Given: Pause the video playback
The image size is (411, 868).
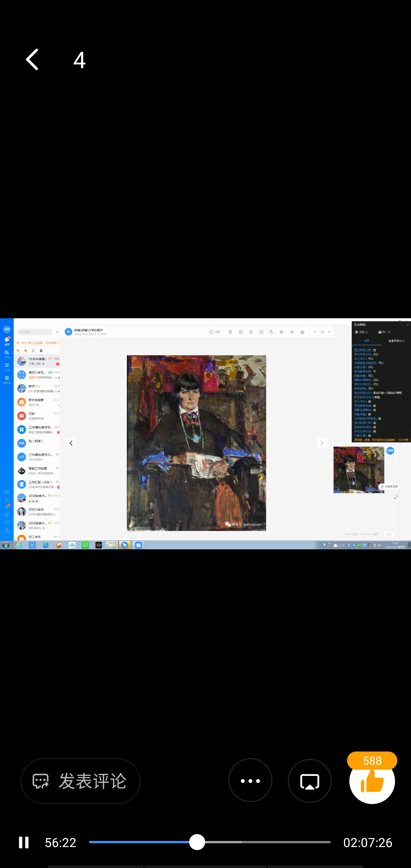Looking at the screenshot, I should coord(24,842).
